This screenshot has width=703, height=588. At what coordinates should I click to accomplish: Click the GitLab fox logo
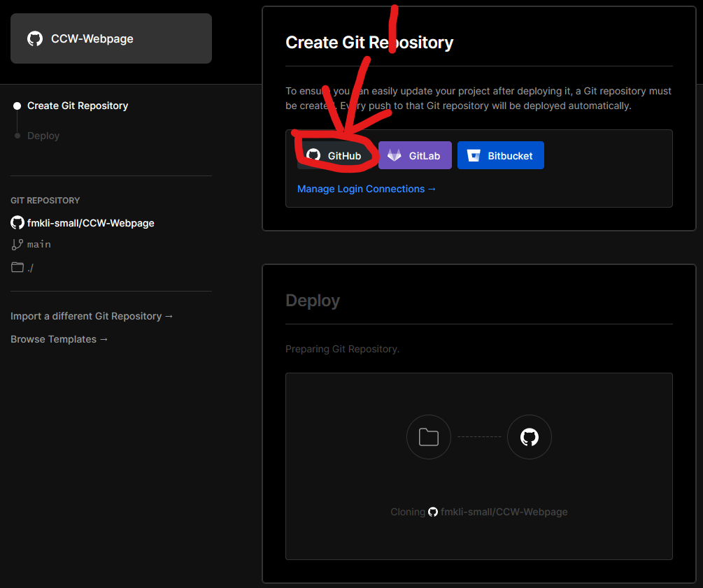pos(395,155)
